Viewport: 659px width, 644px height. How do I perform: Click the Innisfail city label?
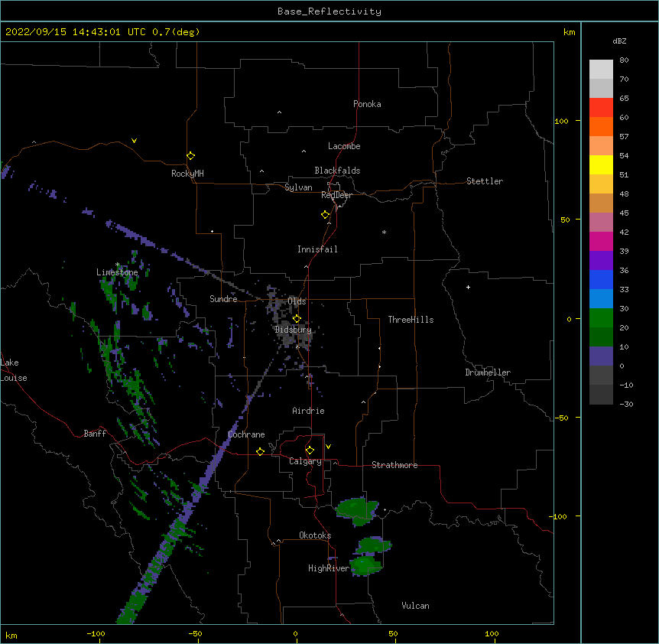click(x=317, y=249)
